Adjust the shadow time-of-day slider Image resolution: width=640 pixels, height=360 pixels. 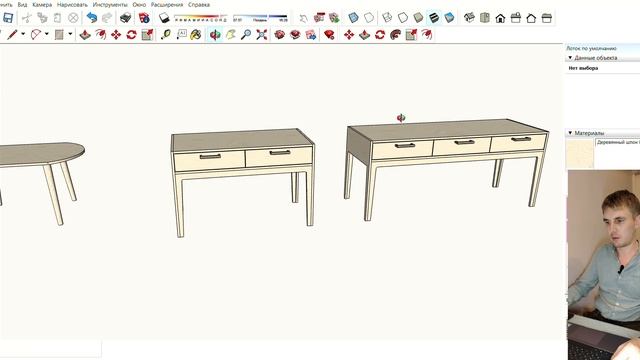click(x=260, y=18)
